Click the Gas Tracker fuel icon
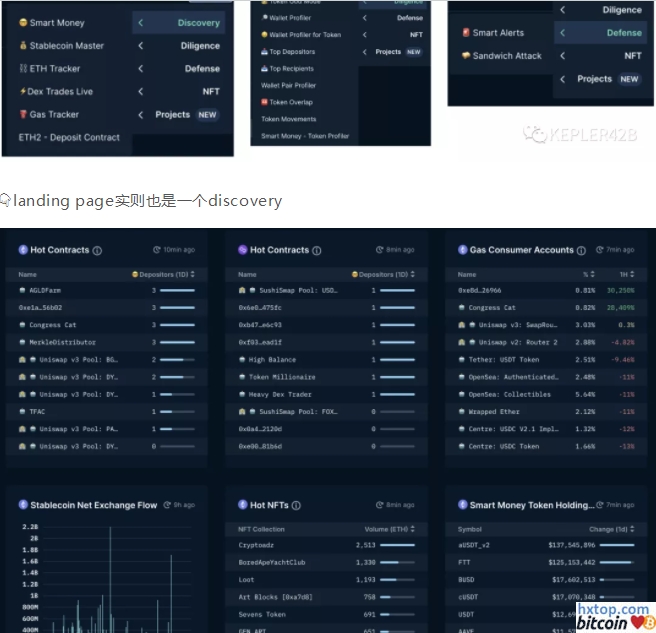 click(x=23, y=115)
